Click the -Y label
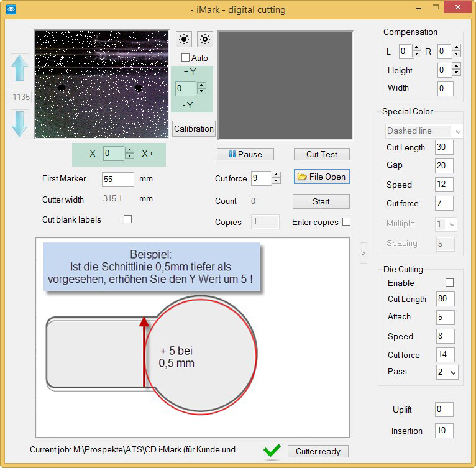476x468 pixels. point(188,105)
